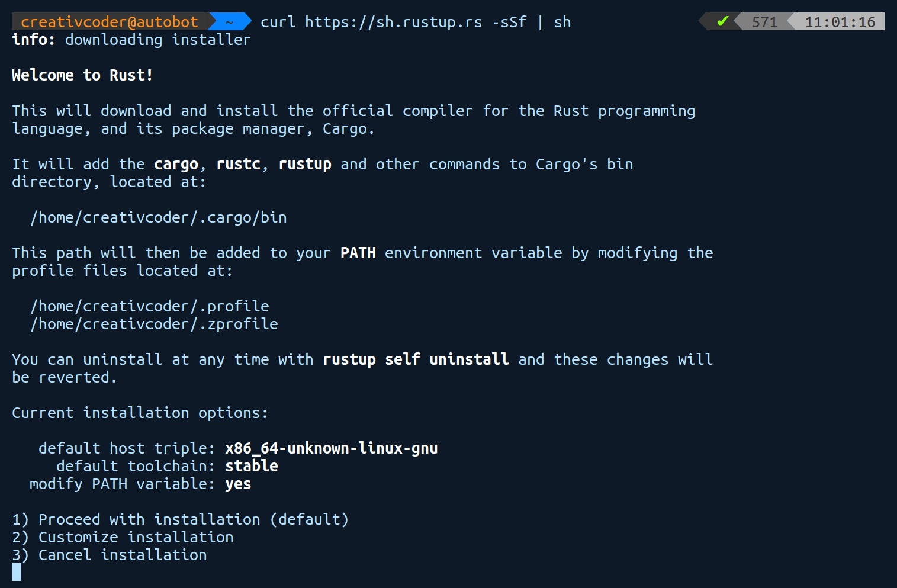Click the terminal cursor block input

(x=17, y=572)
